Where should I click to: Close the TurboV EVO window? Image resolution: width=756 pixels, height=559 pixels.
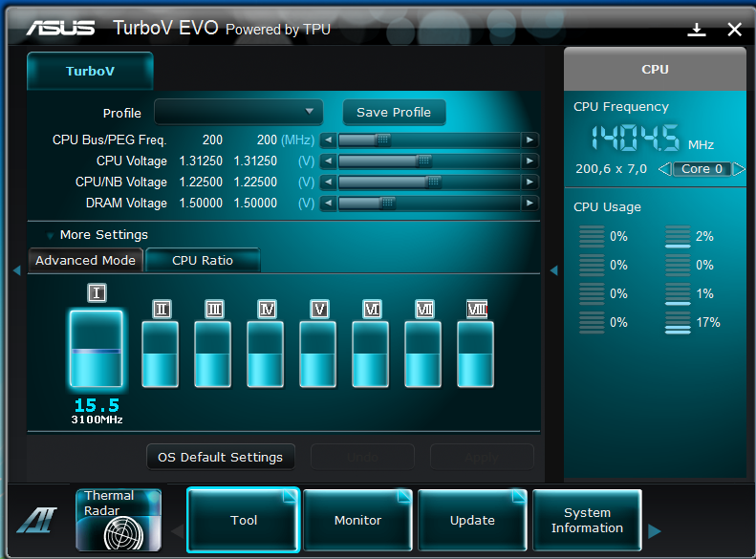click(734, 30)
